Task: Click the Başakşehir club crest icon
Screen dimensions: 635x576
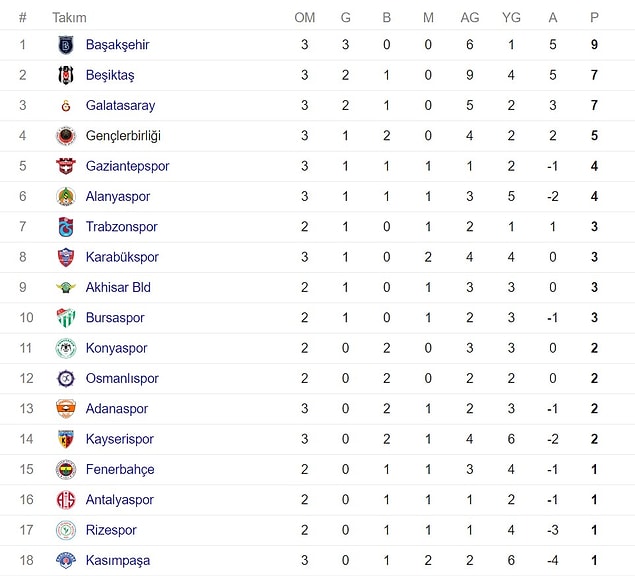Action: pyautogui.click(x=66, y=45)
